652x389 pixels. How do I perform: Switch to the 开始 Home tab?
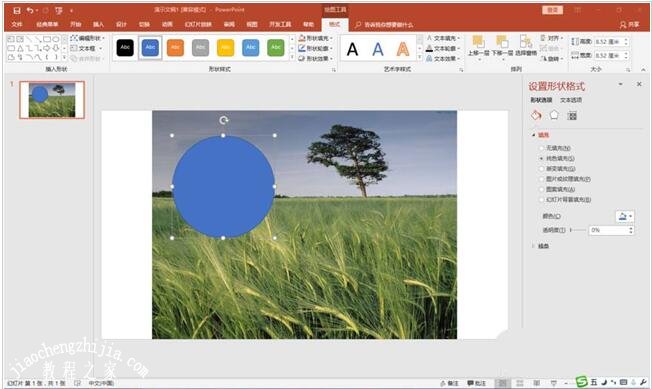click(x=76, y=25)
